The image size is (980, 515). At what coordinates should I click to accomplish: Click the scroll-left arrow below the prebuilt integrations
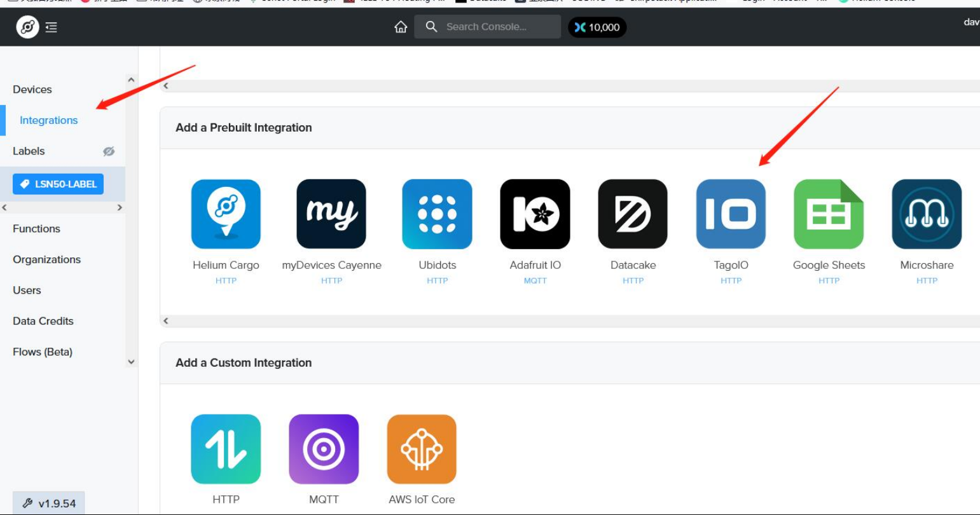(x=166, y=321)
